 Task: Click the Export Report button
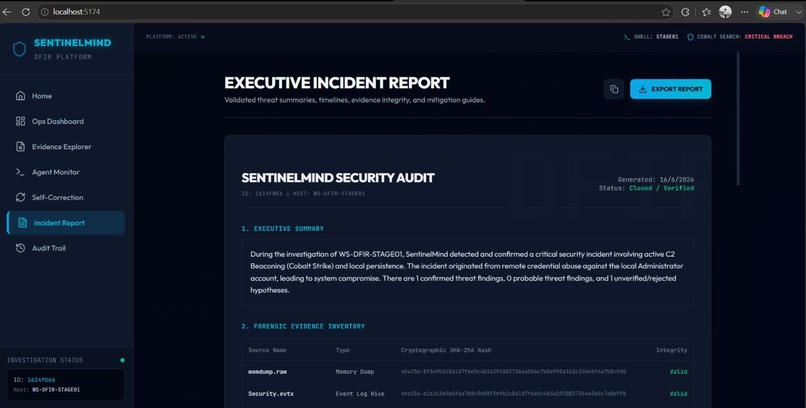coord(670,89)
